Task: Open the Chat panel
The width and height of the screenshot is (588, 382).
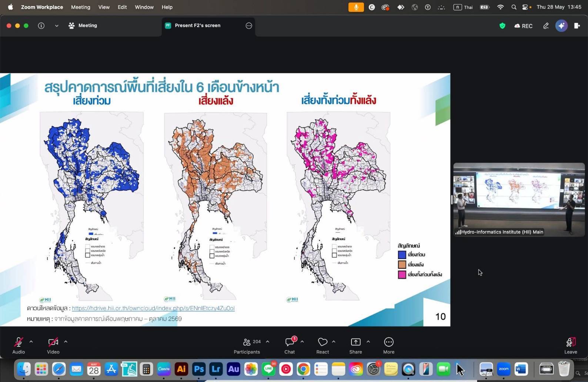Action: click(x=290, y=345)
